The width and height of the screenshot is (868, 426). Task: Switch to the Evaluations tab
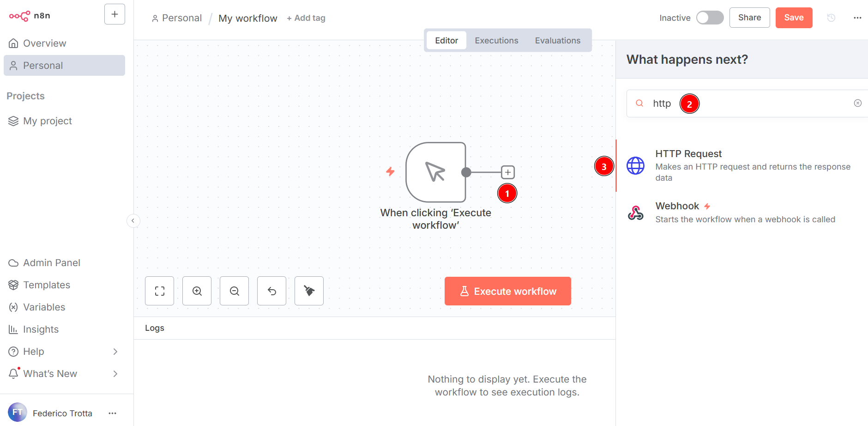(558, 41)
